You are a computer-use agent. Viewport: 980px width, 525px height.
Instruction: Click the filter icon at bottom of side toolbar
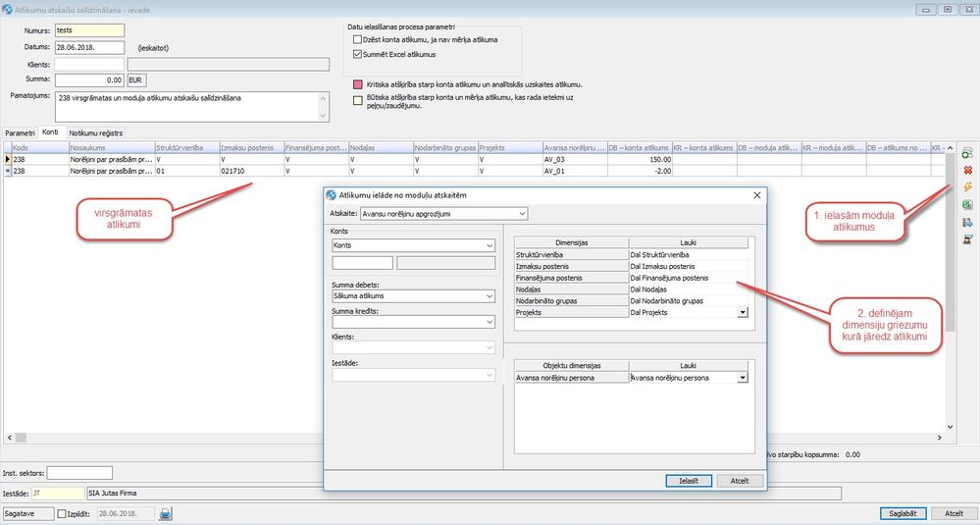pos(966,238)
